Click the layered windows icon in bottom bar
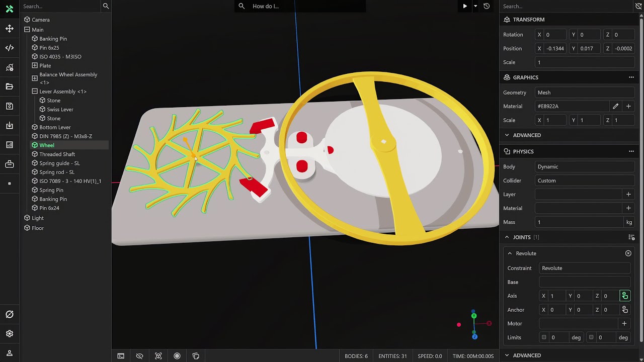Screen dimensions: 644x362 tap(196, 356)
